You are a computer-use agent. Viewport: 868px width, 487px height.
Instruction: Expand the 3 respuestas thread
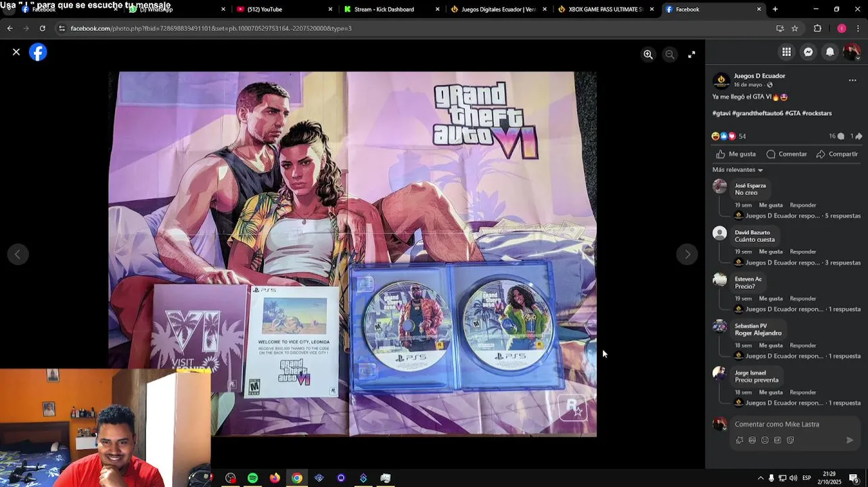(803, 262)
